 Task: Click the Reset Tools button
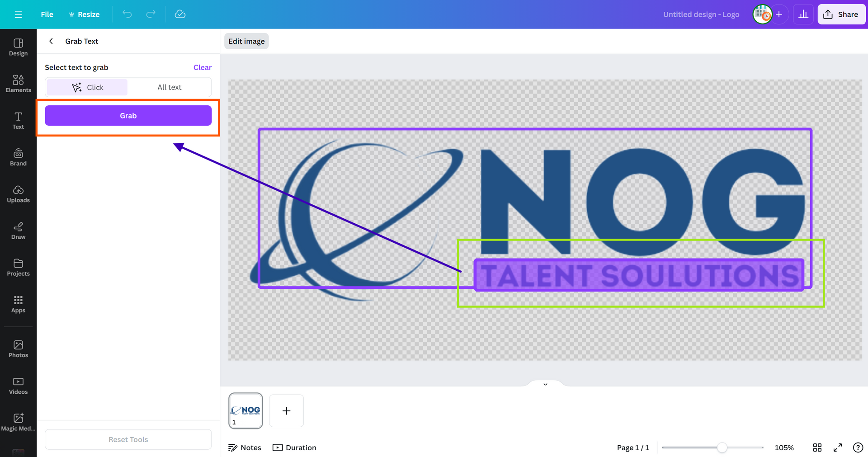[x=128, y=439]
